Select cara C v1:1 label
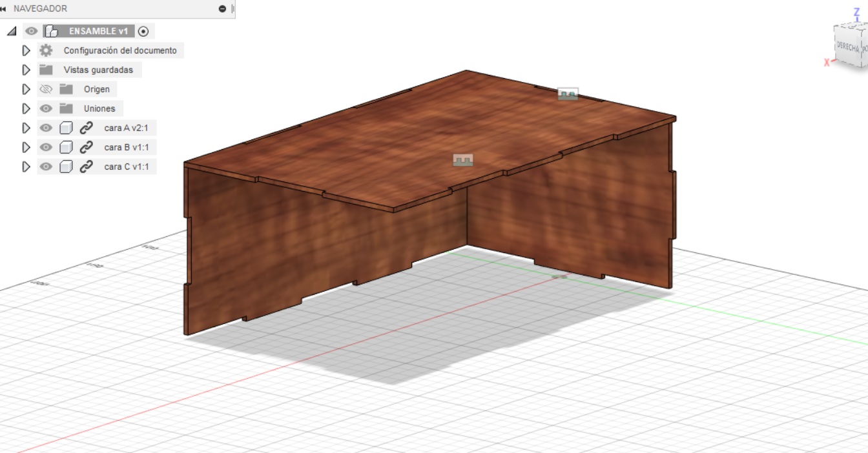 point(127,166)
